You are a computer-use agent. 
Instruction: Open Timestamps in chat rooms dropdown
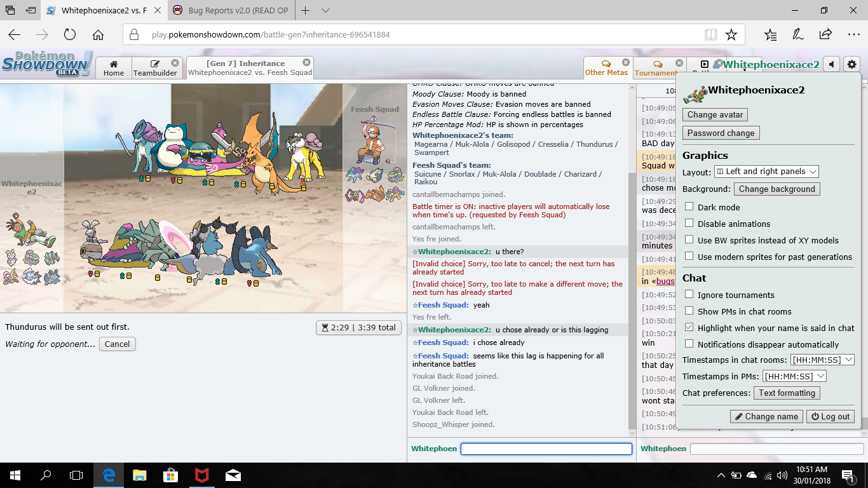pyautogui.click(x=822, y=360)
